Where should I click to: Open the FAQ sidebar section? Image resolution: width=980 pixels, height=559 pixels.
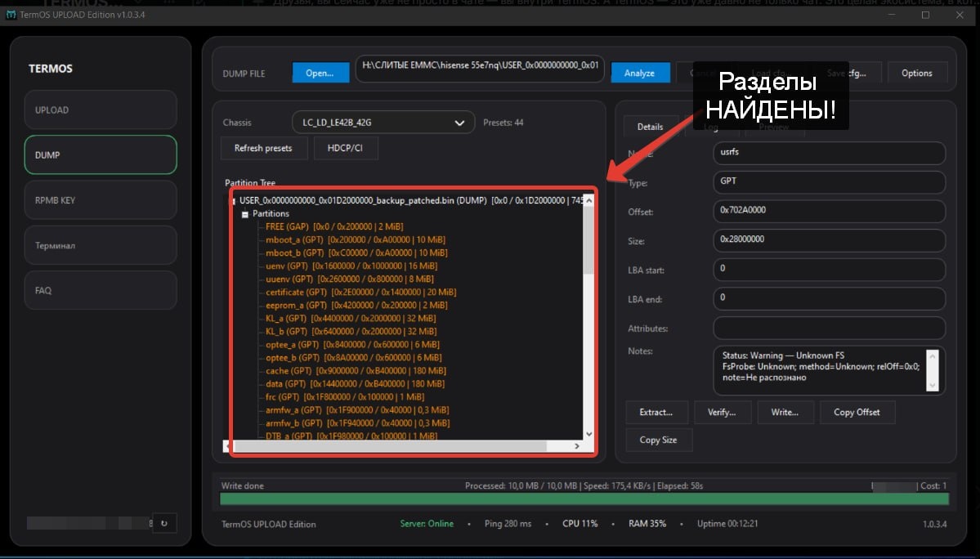coord(101,290)
